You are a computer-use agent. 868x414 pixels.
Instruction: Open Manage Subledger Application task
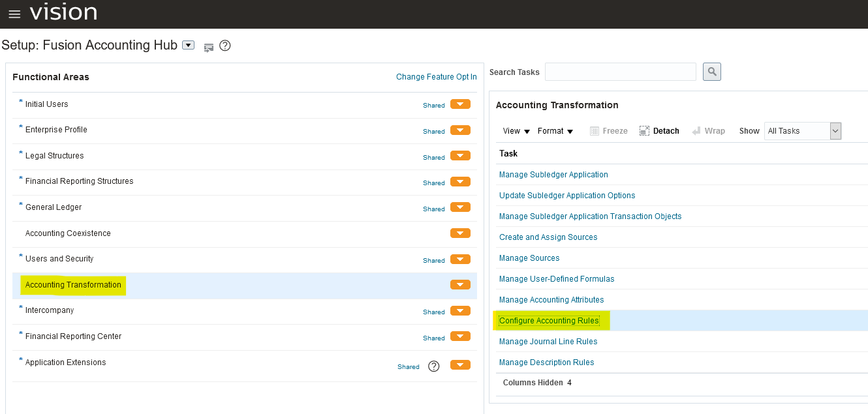coord(553,175)
